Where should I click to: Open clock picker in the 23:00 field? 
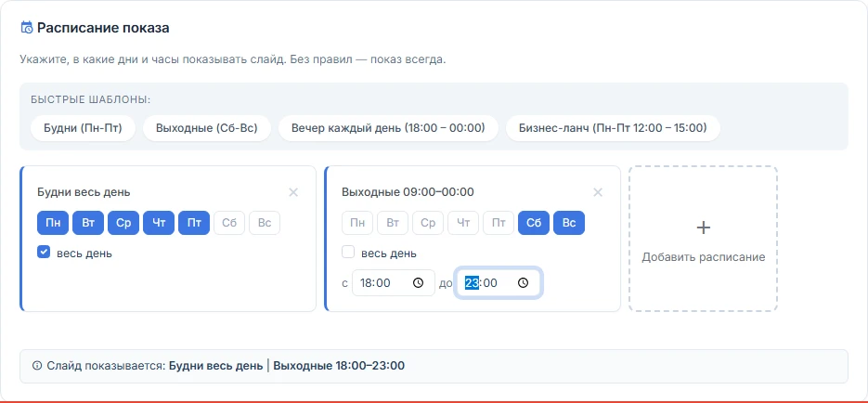click(524, 283)
